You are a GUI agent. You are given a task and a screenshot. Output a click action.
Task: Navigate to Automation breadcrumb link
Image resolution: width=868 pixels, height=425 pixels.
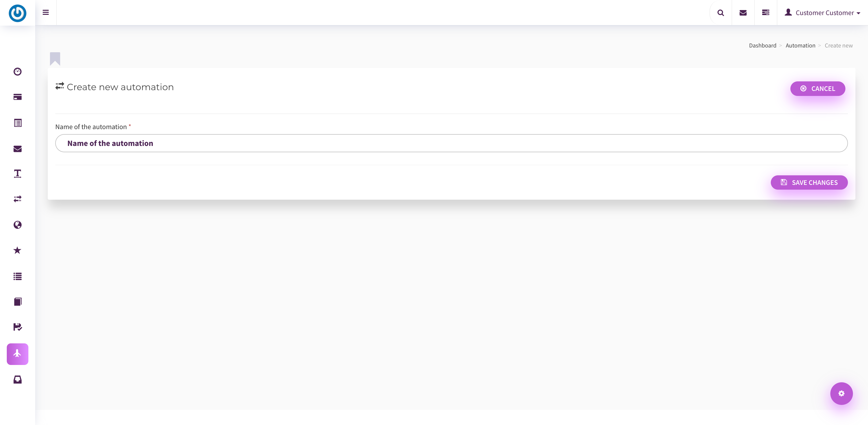click(800, 45)
